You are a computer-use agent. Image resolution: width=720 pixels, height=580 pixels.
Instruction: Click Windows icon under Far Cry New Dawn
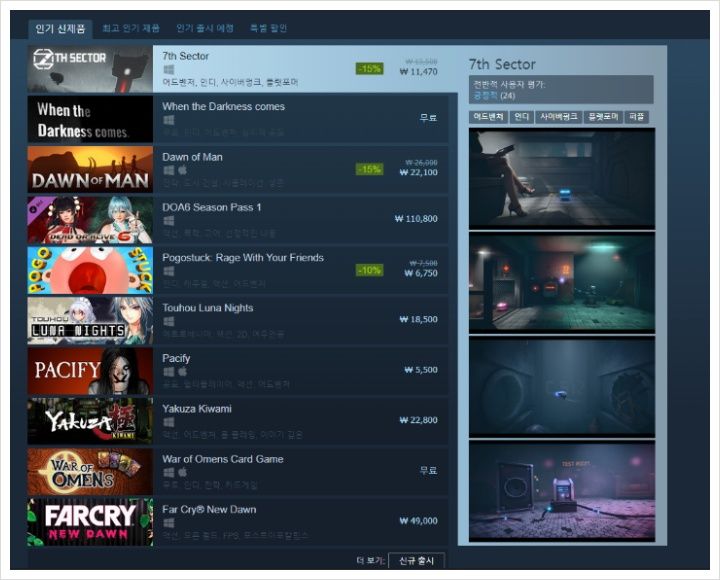click(169, 523)
